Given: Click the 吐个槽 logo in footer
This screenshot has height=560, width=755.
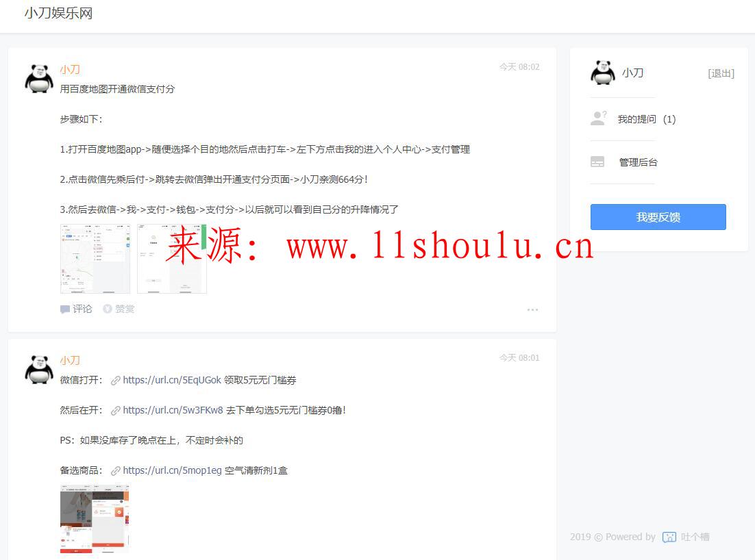Looking at the screenshot, I should (669, 537).
